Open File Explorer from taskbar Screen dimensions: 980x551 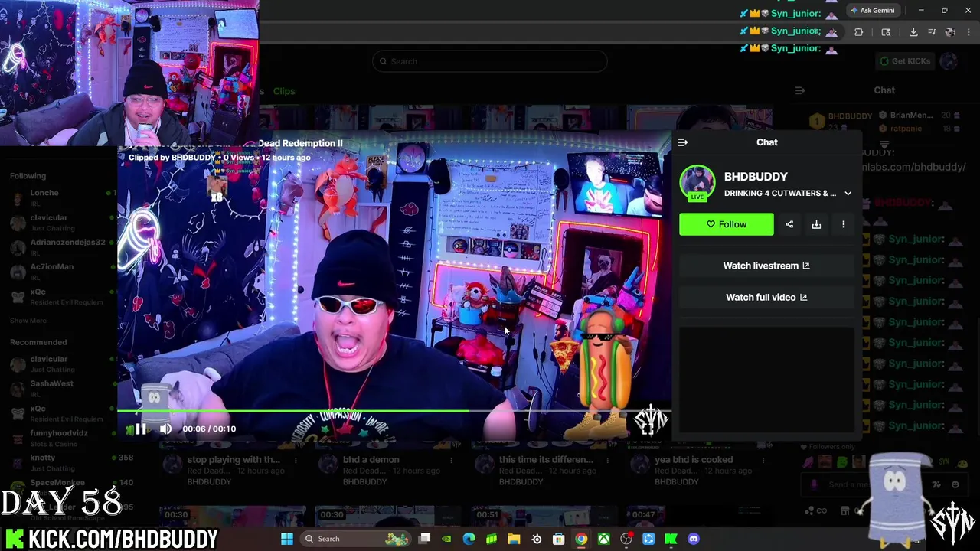tap(514, 539)
